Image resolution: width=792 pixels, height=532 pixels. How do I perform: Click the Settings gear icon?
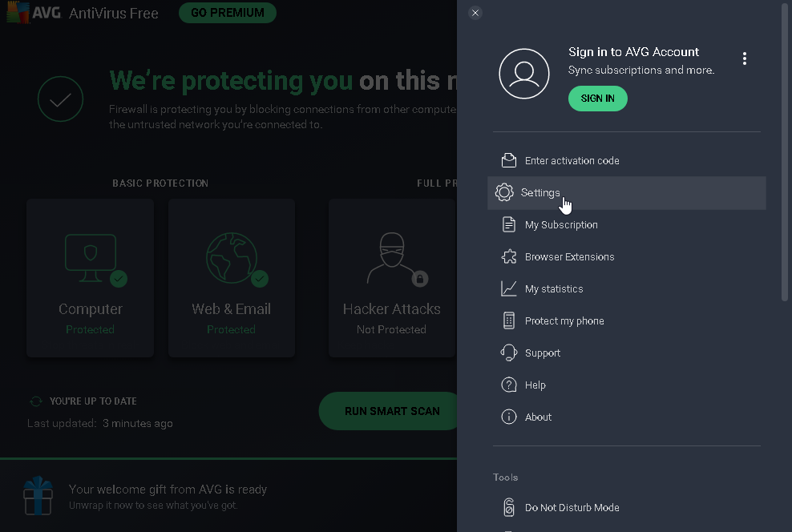(x=504, y=192)
